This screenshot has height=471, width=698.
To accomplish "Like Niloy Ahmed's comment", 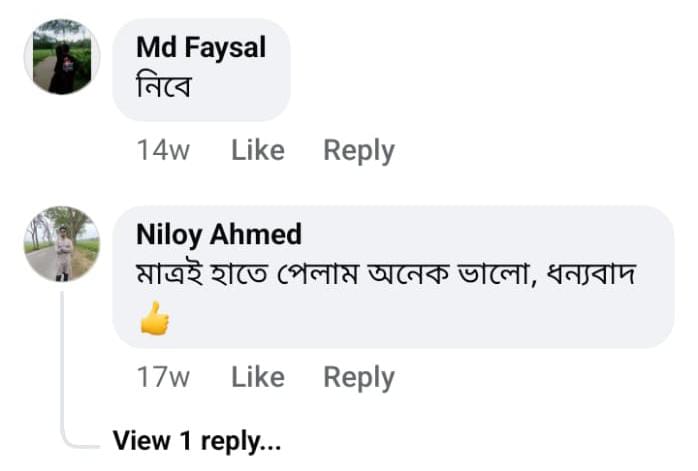I will [x=258, y=377].
